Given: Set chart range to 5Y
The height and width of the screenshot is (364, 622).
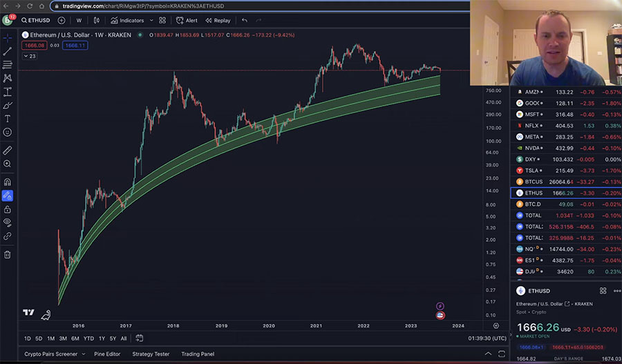Looking at the screenshot, I should click(113, 338).
